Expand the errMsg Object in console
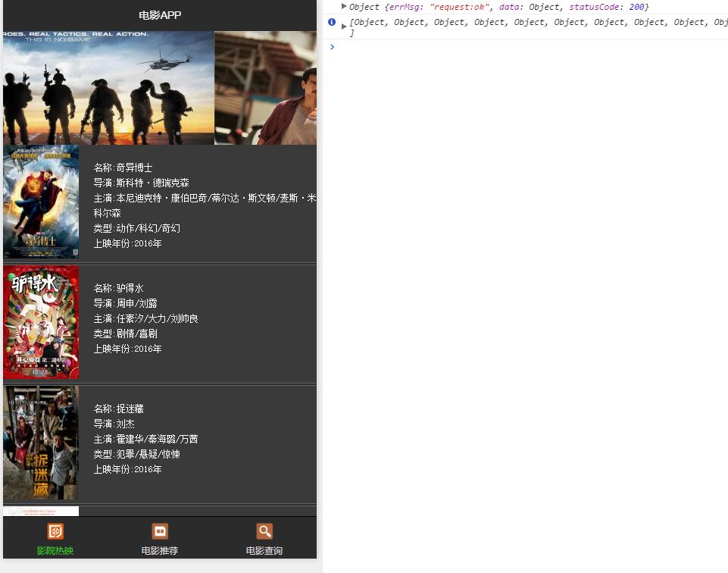Viewport: 728px width, 573px height. point(344,7)
